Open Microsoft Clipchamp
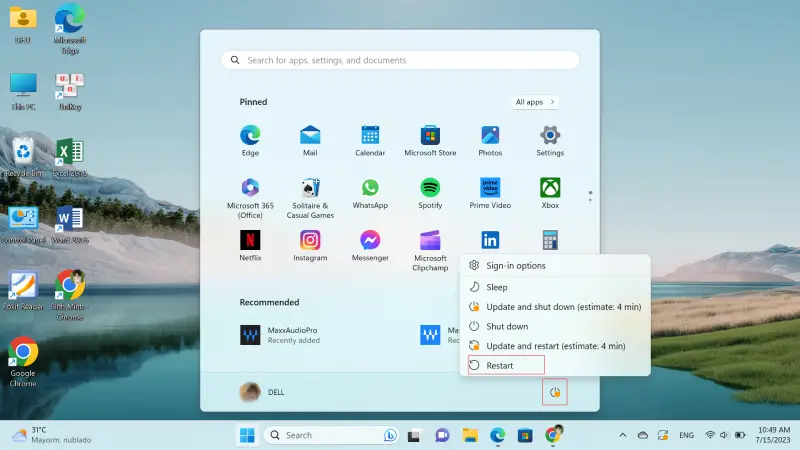Viewport: 800px width, 450px height. [430, 250]
